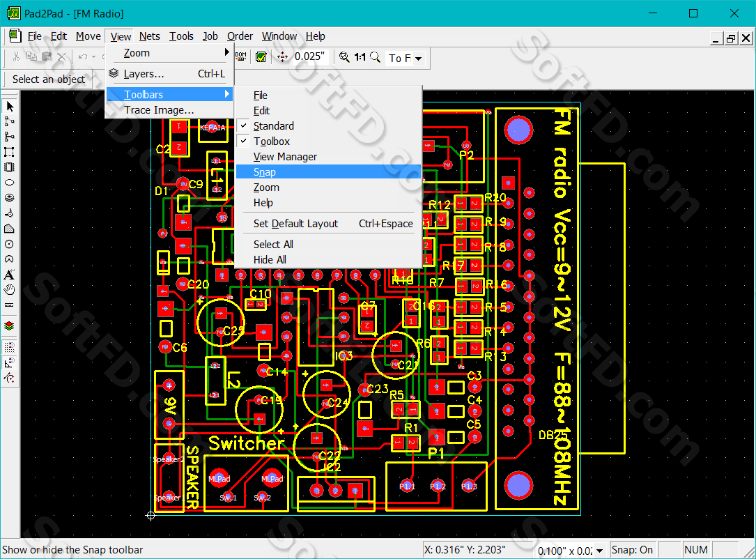
Task: Restore the inner FM Radio document window
Action: pos(731,38)
